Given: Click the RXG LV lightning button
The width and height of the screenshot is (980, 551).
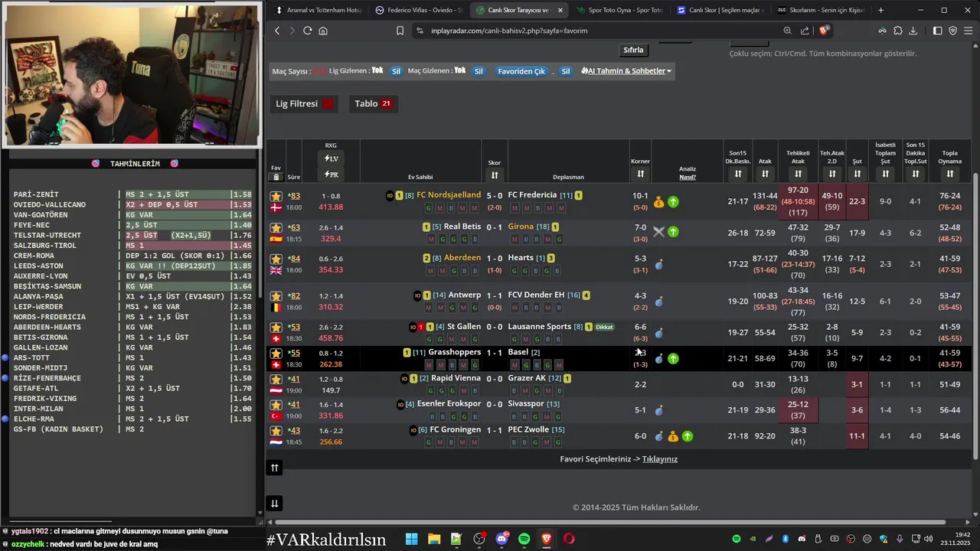Looking at the screenshot, I should coord(331,158).
